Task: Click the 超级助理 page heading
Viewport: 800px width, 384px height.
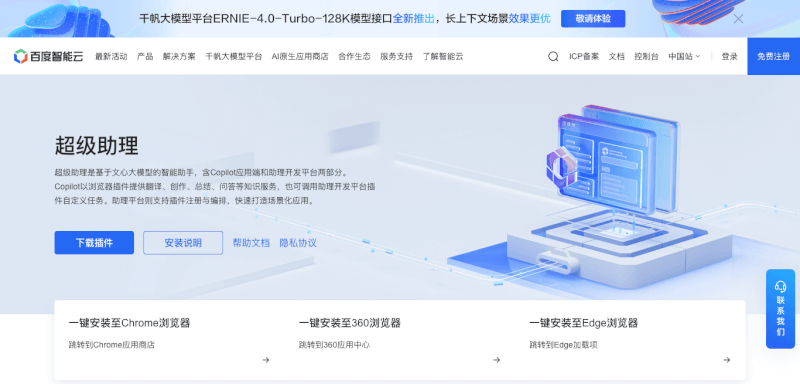Action: 96,146
